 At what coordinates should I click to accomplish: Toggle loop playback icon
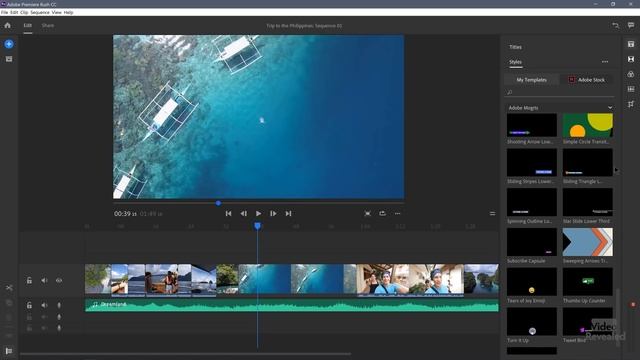pyautogui.click(x=382, y=213)
